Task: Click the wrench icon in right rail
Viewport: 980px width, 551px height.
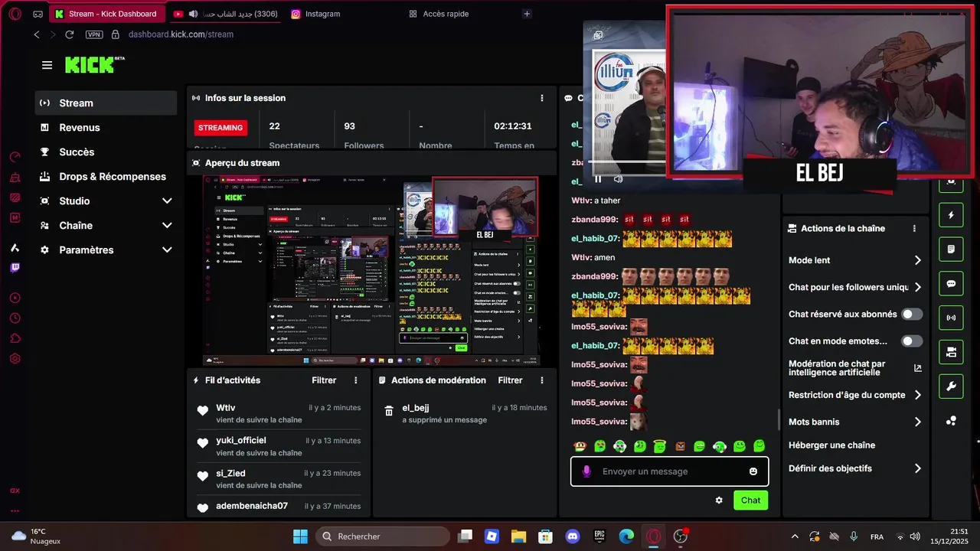Action: coord(951,386)
